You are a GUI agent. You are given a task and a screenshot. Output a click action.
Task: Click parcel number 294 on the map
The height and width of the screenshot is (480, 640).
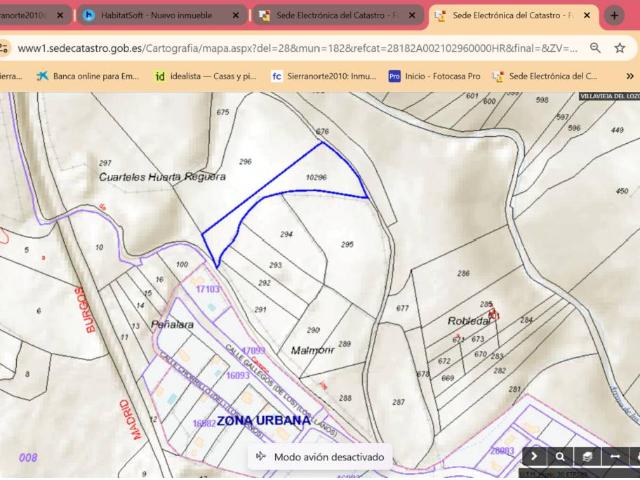pyautogui.click(x=287, y=234)
